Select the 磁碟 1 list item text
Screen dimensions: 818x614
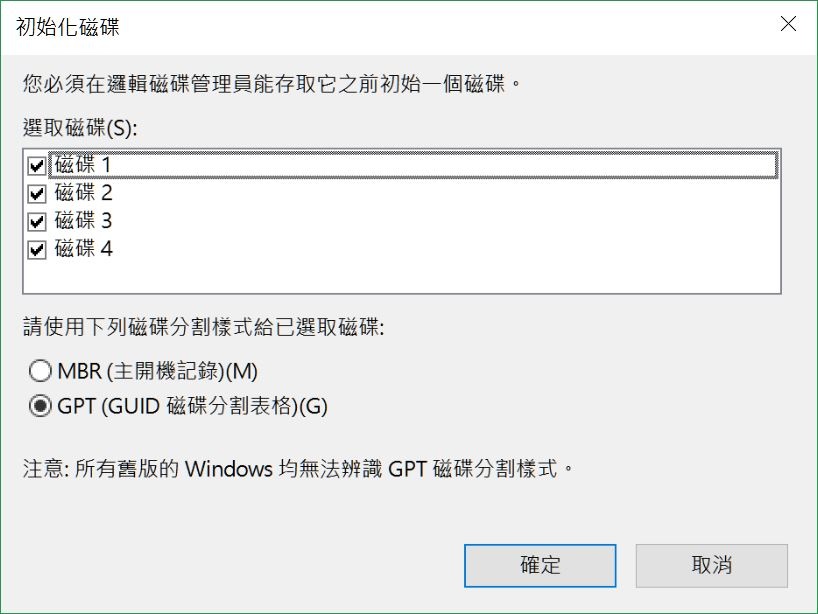[84, 165]
